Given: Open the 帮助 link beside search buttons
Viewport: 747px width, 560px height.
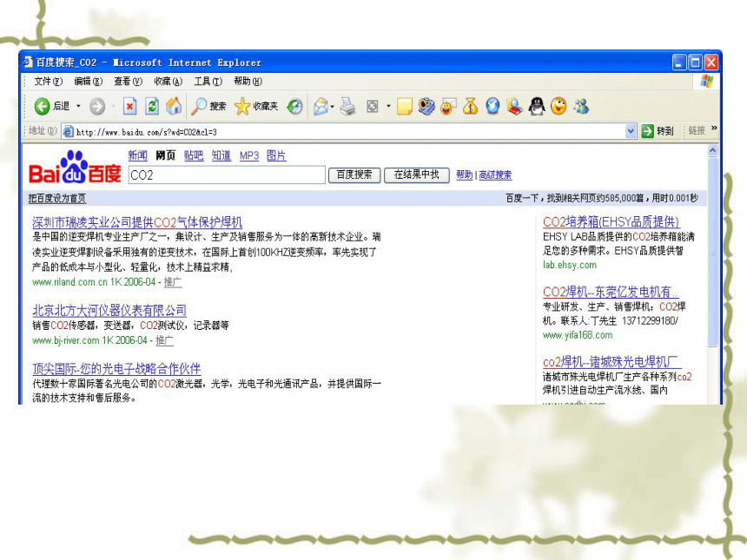Looking at the screenshot, I should (x=464, y=175).
